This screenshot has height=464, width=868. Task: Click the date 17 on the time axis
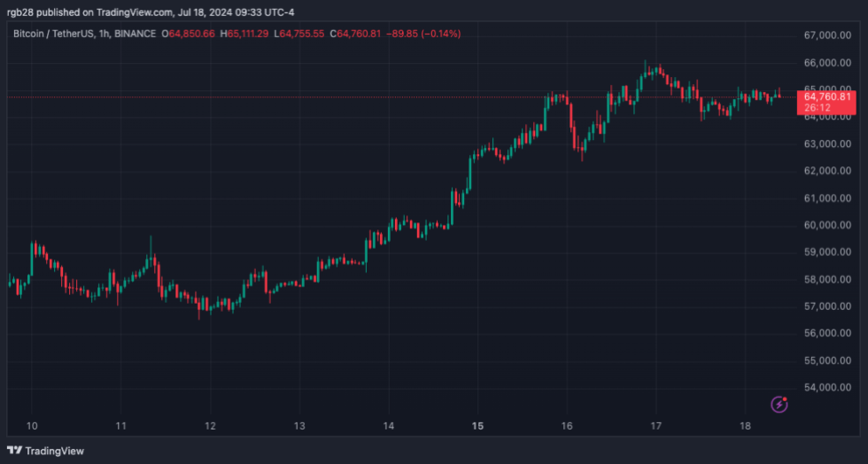pos(656,426)
